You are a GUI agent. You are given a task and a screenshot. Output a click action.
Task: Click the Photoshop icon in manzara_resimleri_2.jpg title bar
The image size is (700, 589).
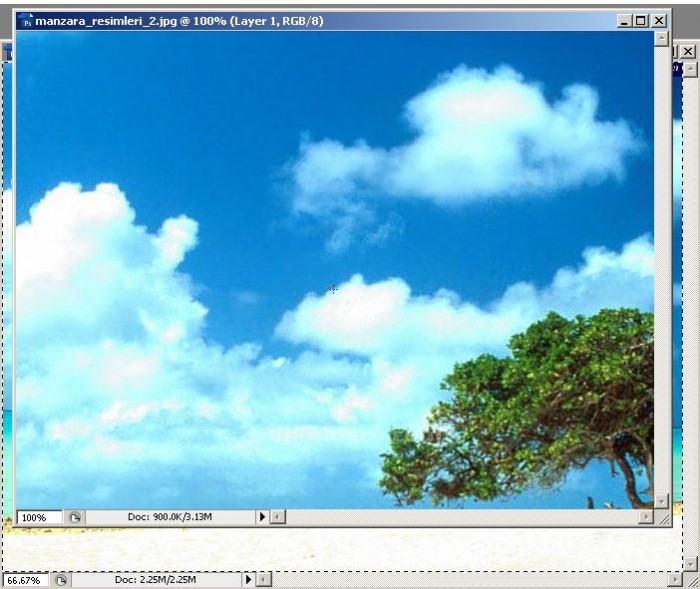25,21
